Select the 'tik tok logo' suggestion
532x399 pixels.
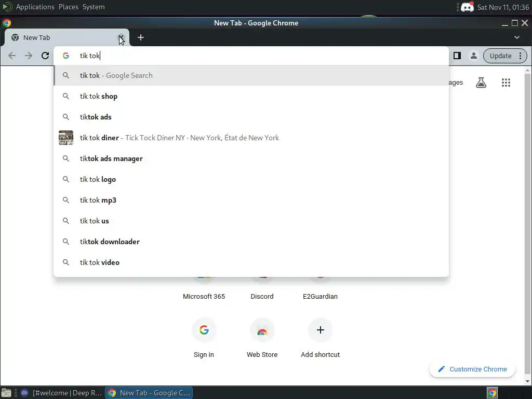(x=251, y=179)
